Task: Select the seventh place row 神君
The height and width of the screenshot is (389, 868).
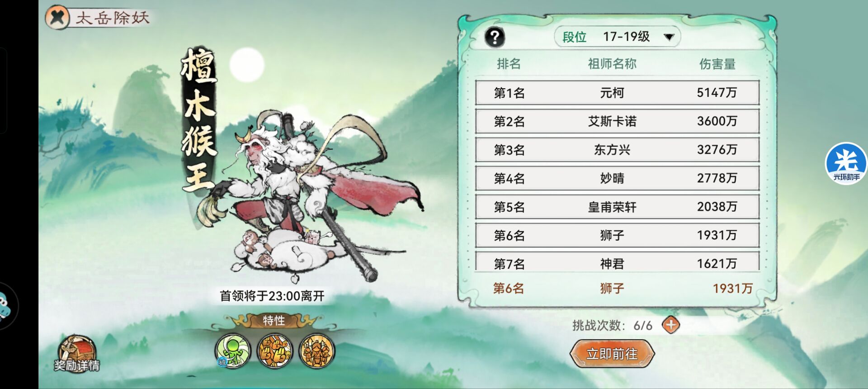Action: [x=617, y=261]
